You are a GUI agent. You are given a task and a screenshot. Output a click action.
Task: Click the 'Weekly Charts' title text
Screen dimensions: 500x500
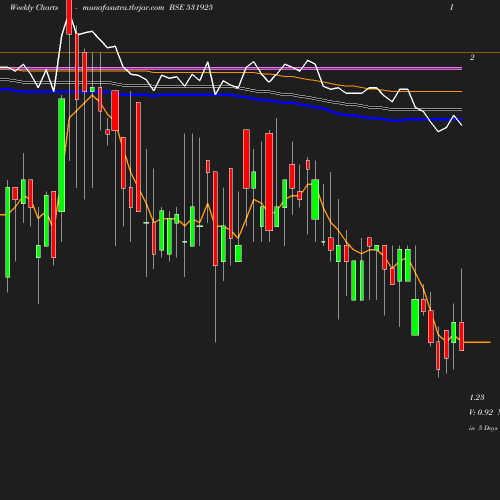34,7
